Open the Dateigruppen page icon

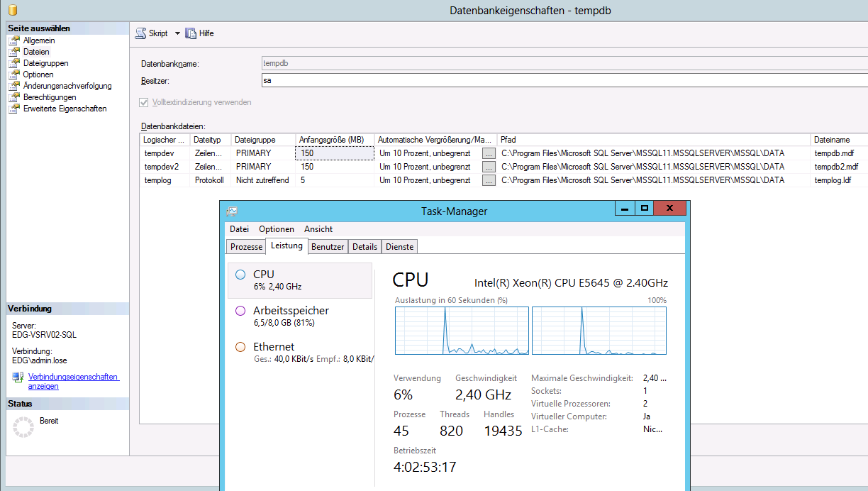(x=13, y=63)
